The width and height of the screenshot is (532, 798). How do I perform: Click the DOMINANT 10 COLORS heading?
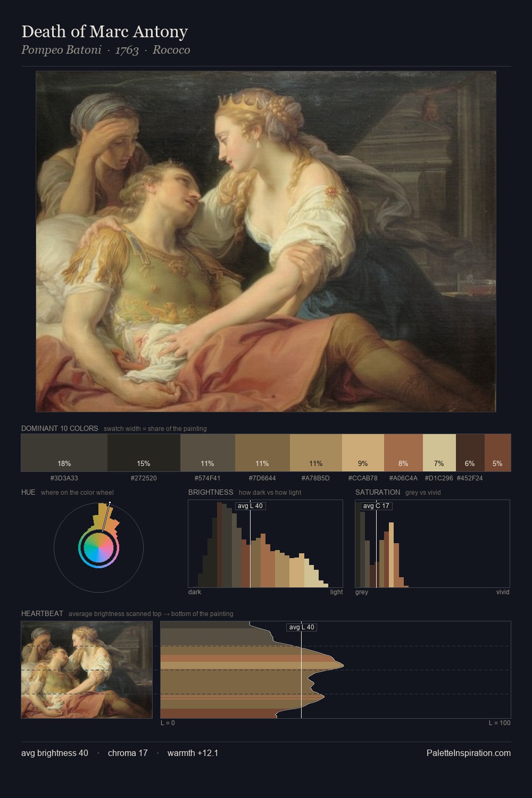(60, 428)
